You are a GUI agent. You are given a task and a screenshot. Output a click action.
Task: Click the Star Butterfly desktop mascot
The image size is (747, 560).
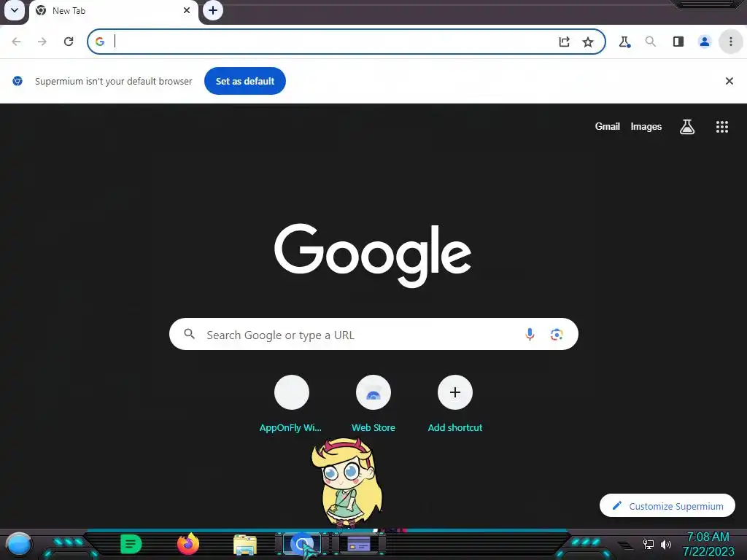tap(347, 483)
